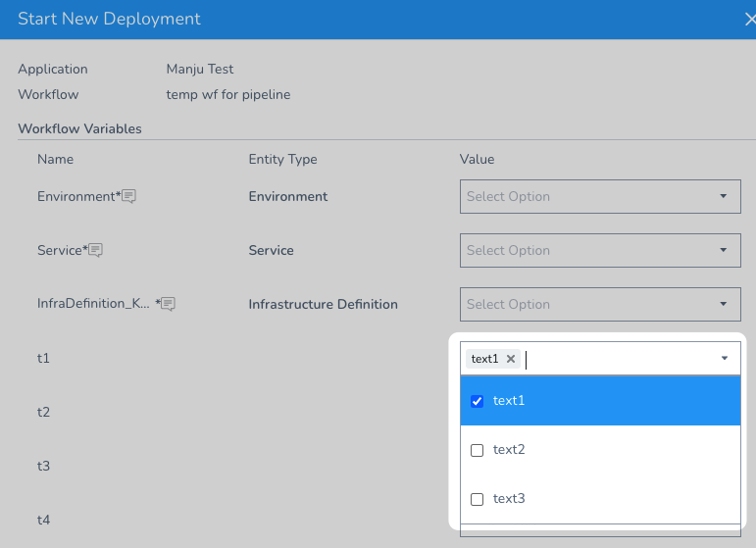Remove the text1 tag with its x icon

click(511, 359)
